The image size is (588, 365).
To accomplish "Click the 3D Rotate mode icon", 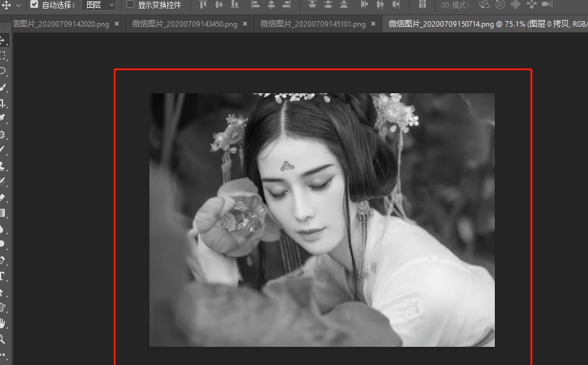I will click(484, 4).
